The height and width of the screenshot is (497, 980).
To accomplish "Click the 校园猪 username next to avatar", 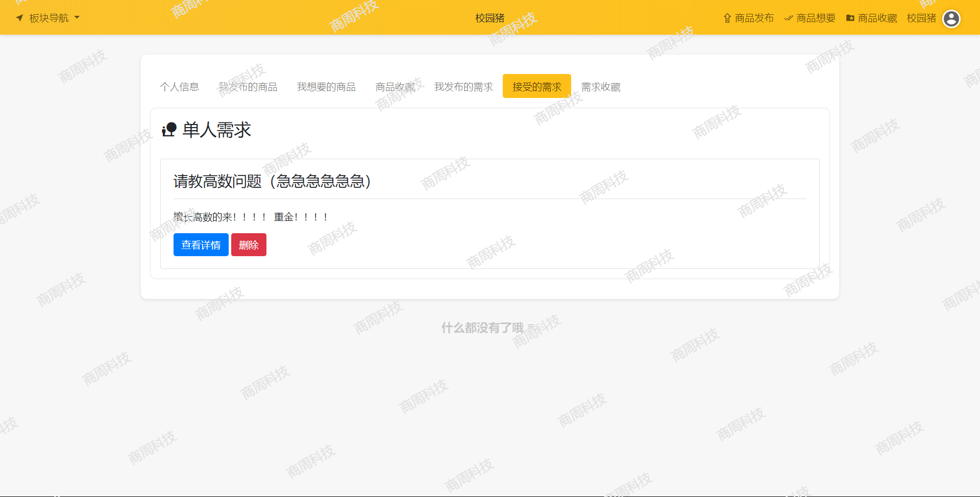I will (x=921, y=18).
